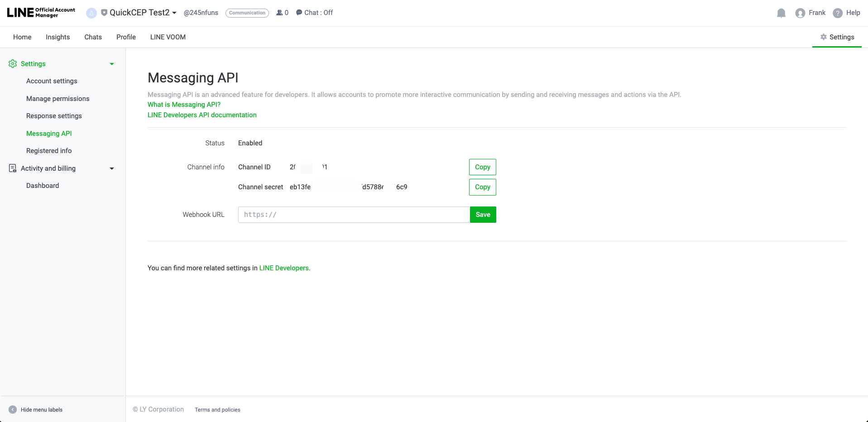868x422 pixels.
Task: Save the Webhook URL
Action: coord(483,215)
